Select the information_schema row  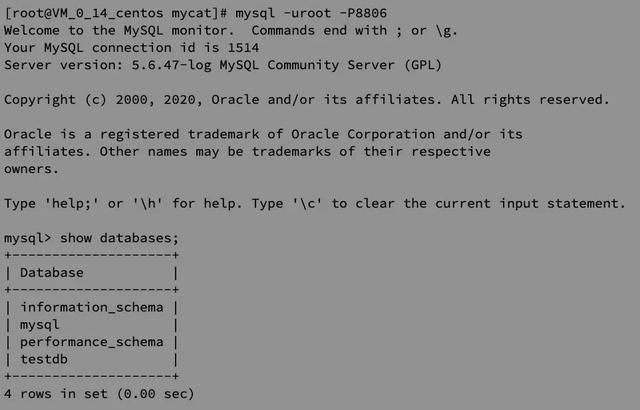click(91, 307)
